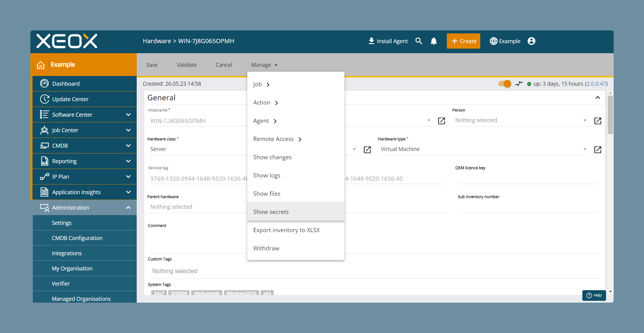The height and width of the screenshot is (333, 644).
Task: Click the globe Example organisation selector
Action: (x=505, y=41)
